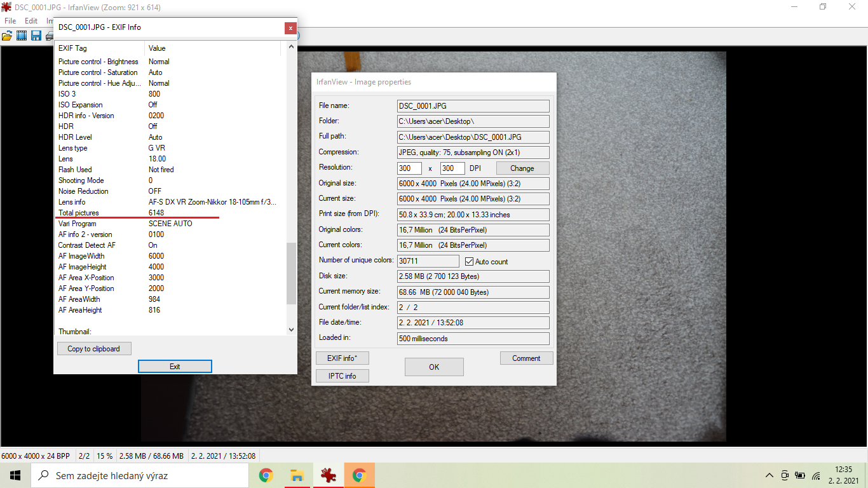868x488 pixels.
Task: Select Picture control - Brightness row
Action: coord(170,62)
